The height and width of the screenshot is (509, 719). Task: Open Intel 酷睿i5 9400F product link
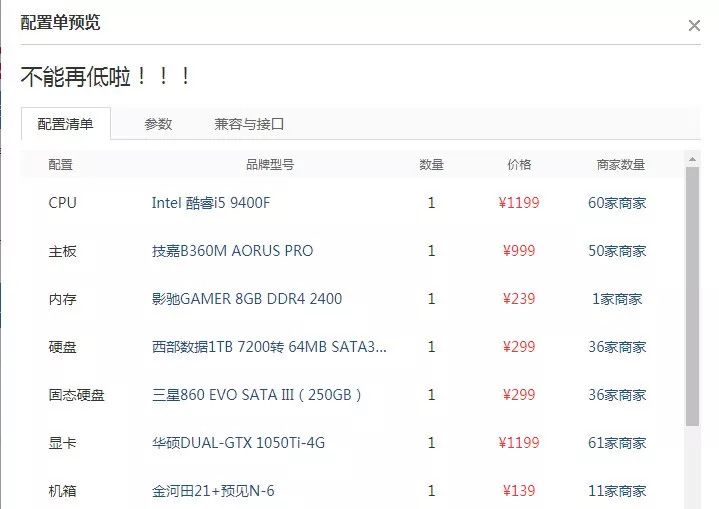(x=211, y=203)
